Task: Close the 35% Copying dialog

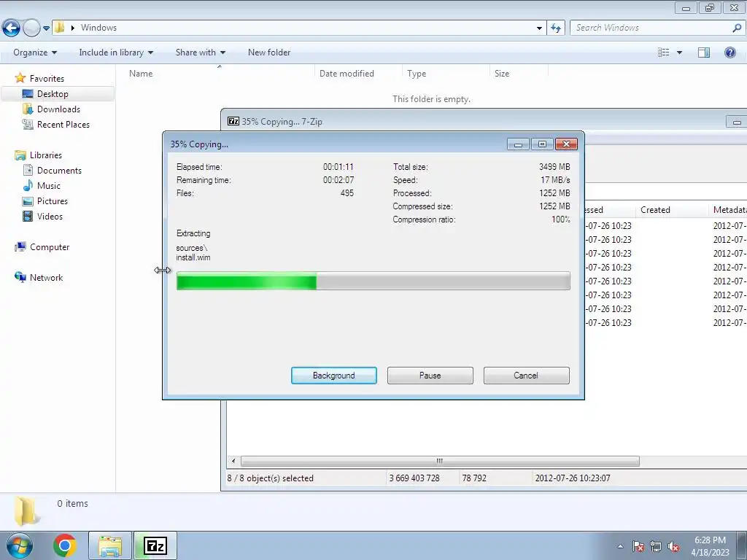Action: pyautogui.click(x=566, y=144)
